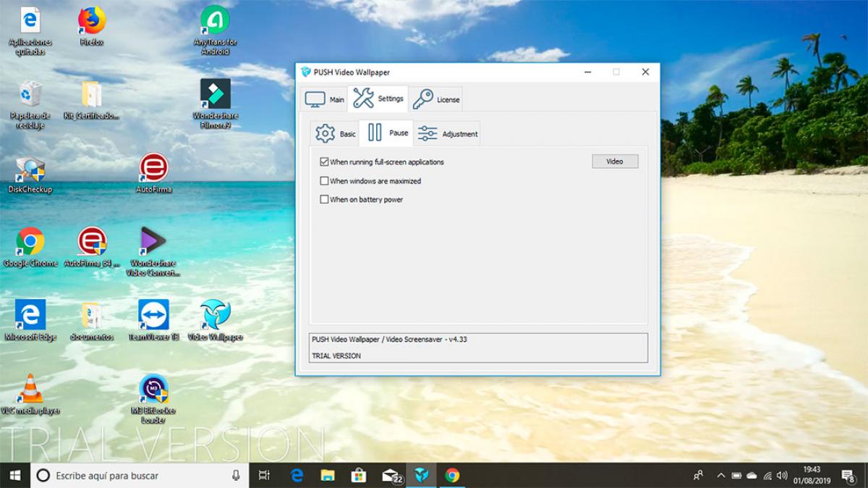Click the Video button in Pause settings

coord(615,161)
